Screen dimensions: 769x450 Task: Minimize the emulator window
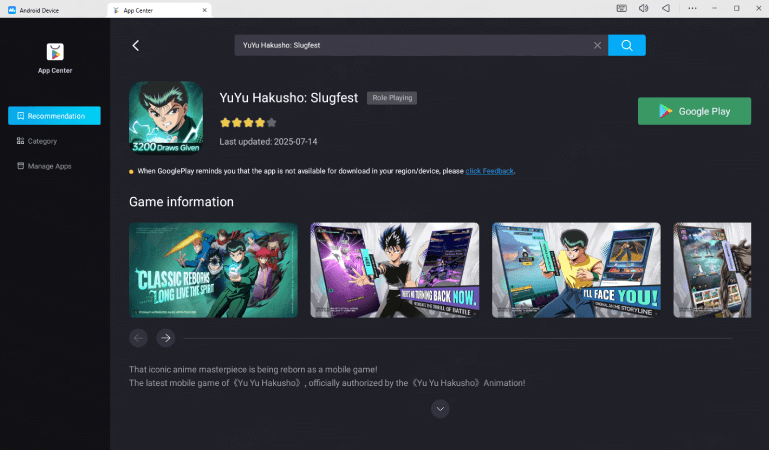pos(715,8)
